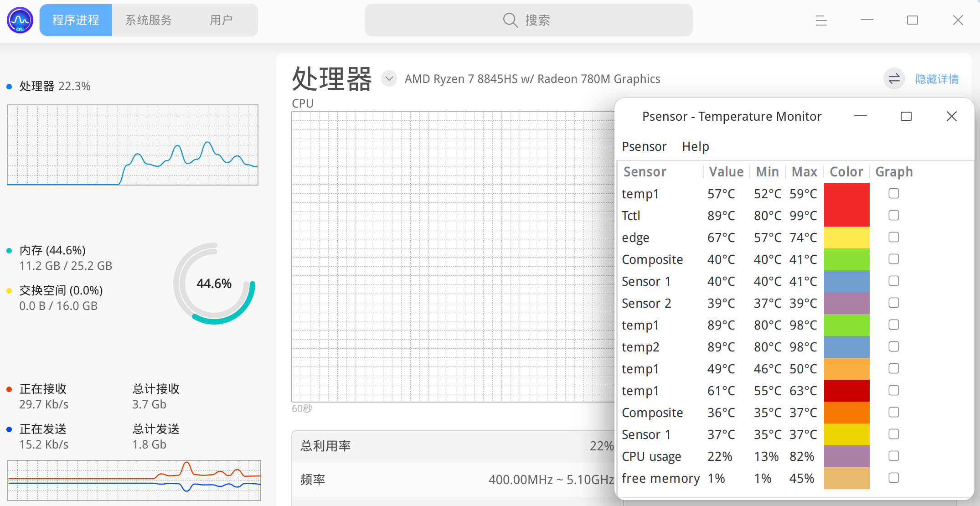Switch to the 用户 tab

[222, 20]
